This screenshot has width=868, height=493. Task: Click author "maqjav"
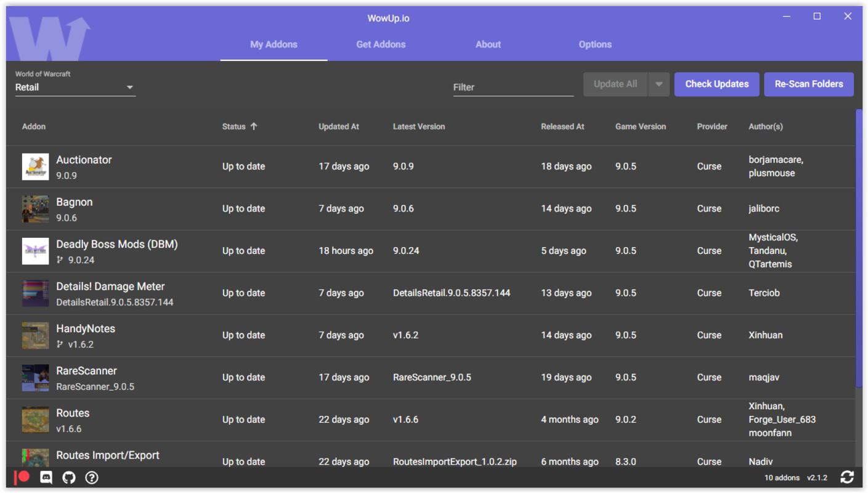[x=764, y=378]
